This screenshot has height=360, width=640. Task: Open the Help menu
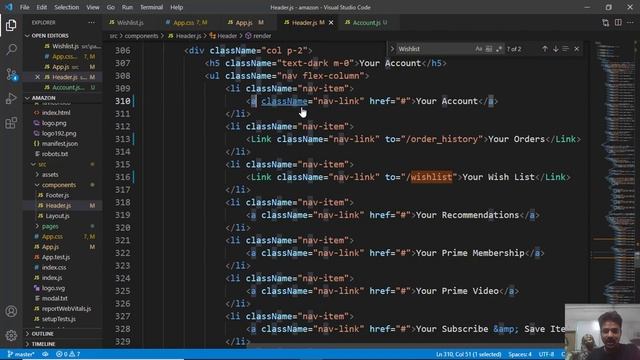tap(176, 7)
